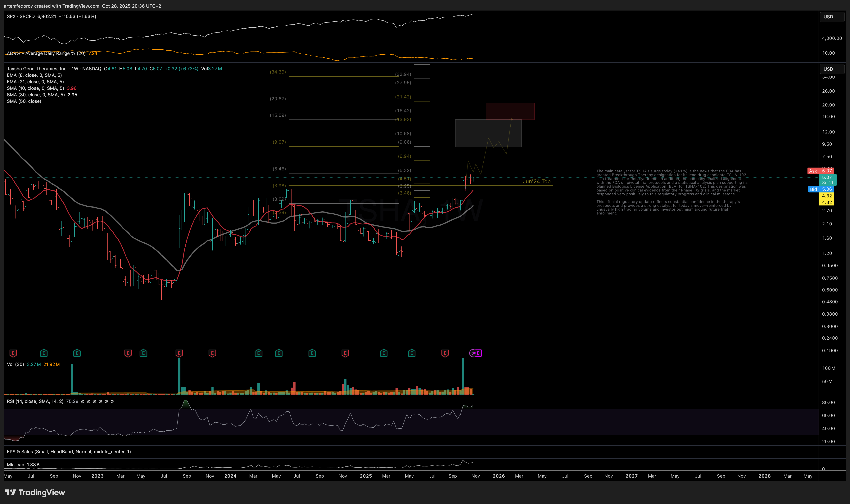The width and height of the screenshot is (850, 504).
Task: Click the (3.98) Fibonacci level label
Action: click(279, 186)
